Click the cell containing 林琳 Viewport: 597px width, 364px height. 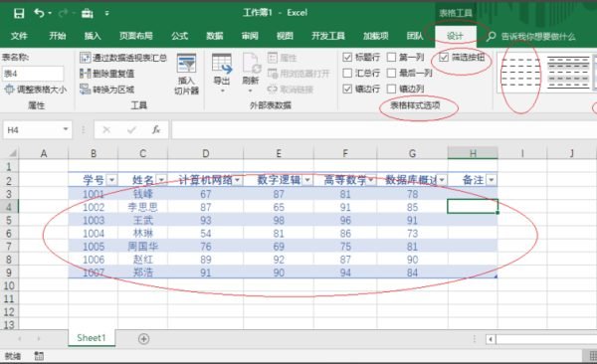(142, 233)
